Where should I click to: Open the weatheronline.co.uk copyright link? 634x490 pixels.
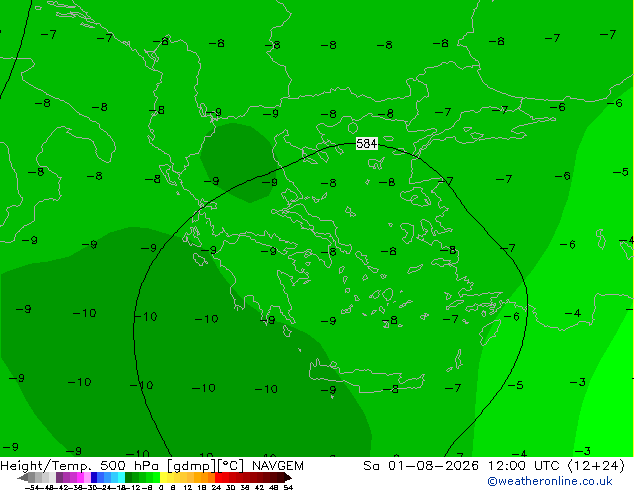point(550,481)
